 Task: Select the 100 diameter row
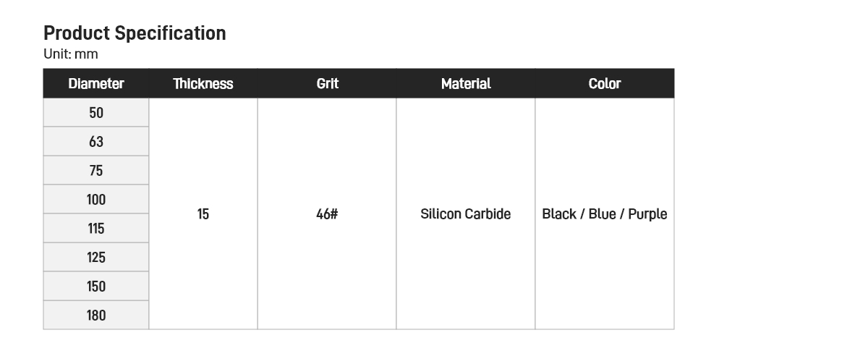(x=96, y=200)
